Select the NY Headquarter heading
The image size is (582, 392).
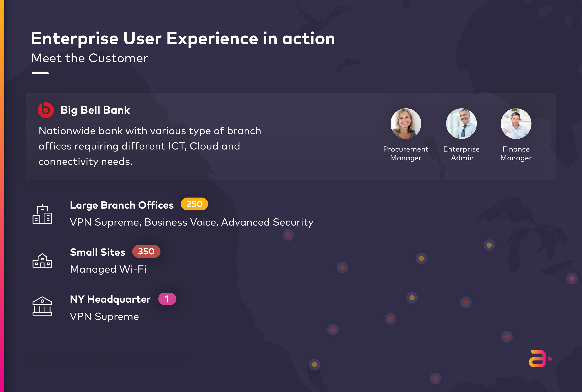[110, 300]
